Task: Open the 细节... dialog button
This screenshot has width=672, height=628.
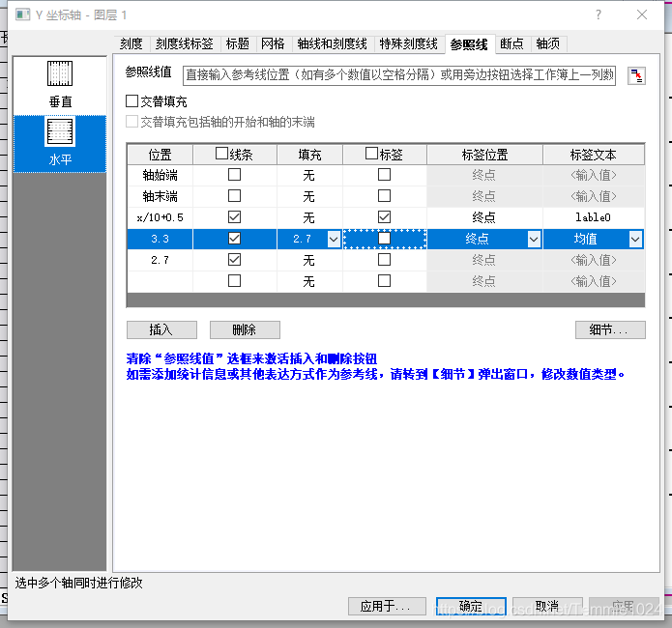Action: pyautogui.click(x=610, y=329)
